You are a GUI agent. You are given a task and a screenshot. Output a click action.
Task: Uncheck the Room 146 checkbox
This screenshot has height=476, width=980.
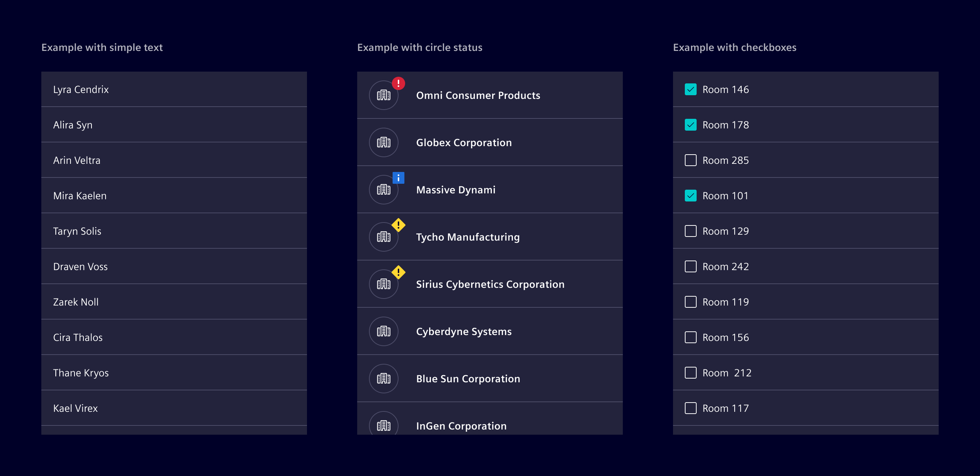[x=690, y=89]
